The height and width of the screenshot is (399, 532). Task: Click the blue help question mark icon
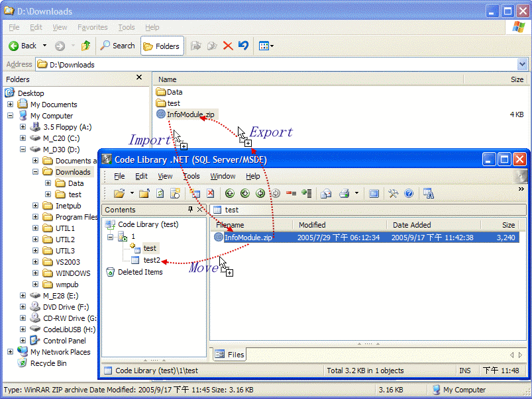pos(409,194)
